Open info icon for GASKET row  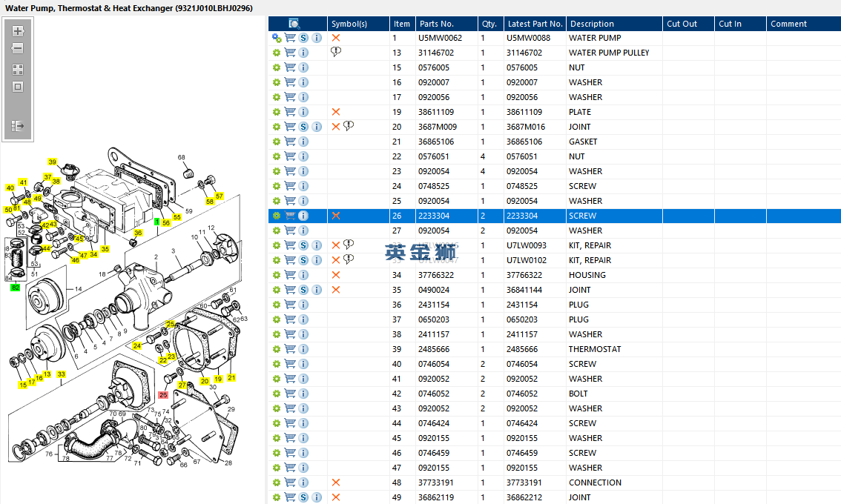coord(303,142)
